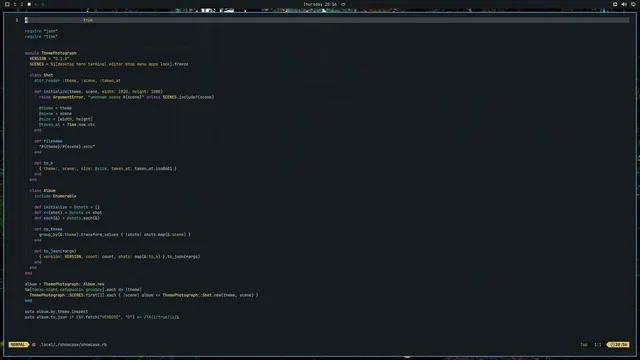The image size is (640, 360).
Task: Click the puts album.by_theme.inspect line
Action: click(x=56, y=311)
